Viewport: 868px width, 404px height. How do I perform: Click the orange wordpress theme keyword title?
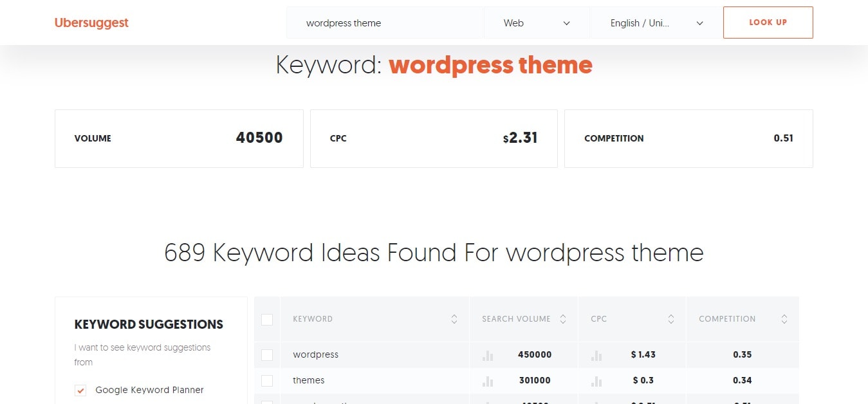(490, 65)
